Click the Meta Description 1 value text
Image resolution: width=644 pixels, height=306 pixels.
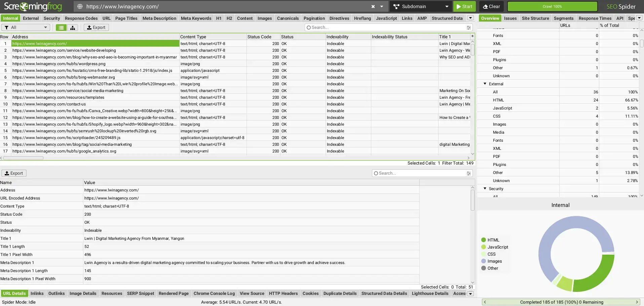(x=215, y=263)
